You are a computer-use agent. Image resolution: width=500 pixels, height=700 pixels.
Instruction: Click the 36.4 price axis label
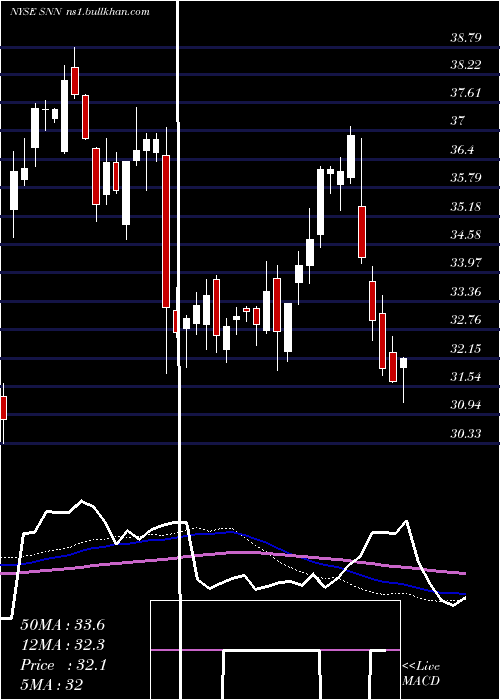coord(462,150)
